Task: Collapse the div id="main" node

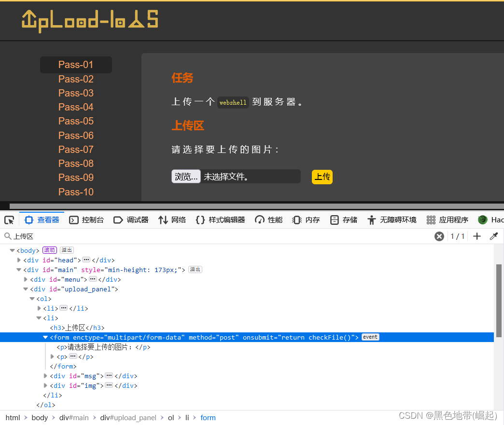Action: (19, 270)
